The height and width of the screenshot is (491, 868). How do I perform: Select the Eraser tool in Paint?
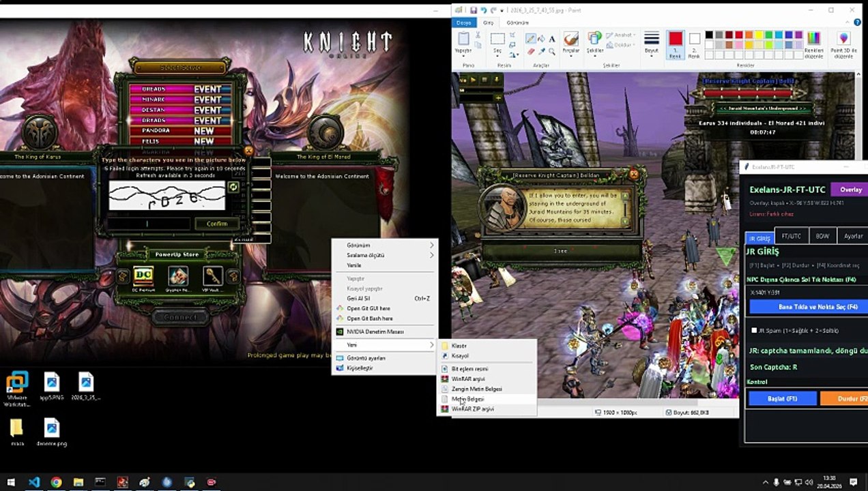pyautogui.click(x=530, y=51)
